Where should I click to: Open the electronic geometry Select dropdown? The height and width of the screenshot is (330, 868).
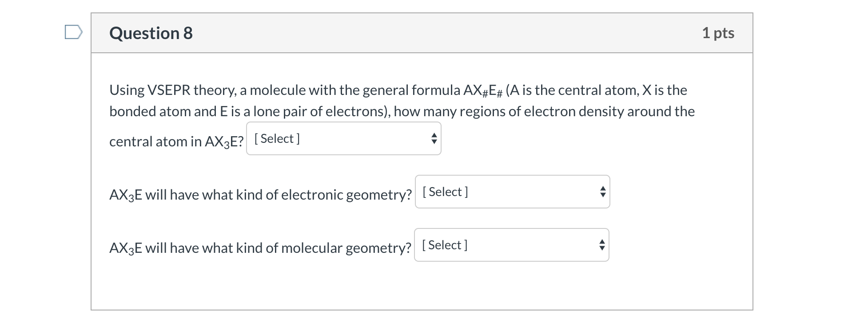[x=511, y=192]
